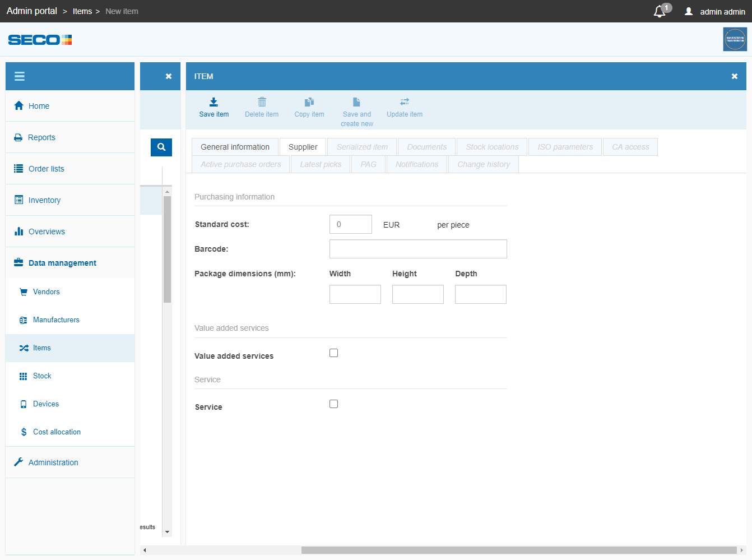The height and width of the screenshot is (560, 752).
Task: Click the Delete item trash icon
Action: (x=262, y=102)
